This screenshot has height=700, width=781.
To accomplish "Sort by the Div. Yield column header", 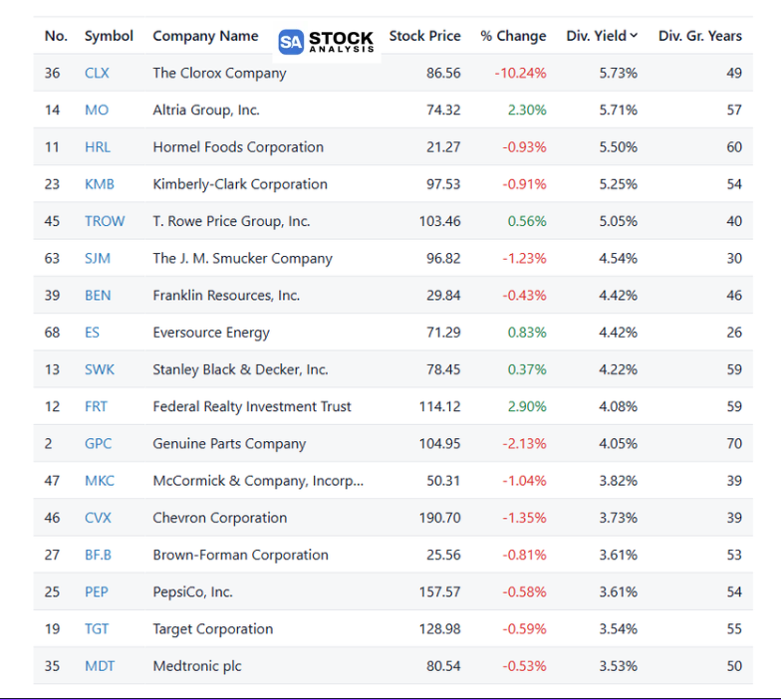I will [x=602, y=36].
